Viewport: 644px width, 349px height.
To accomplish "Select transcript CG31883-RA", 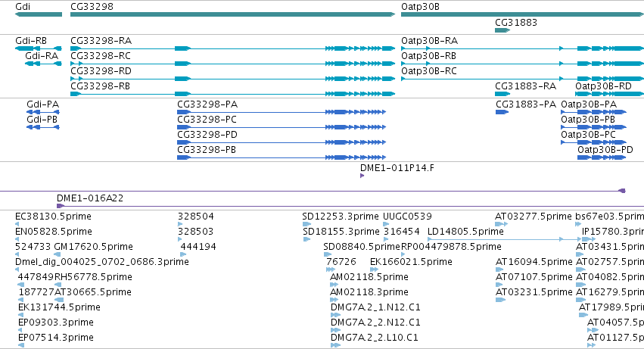I will point(525,86).
